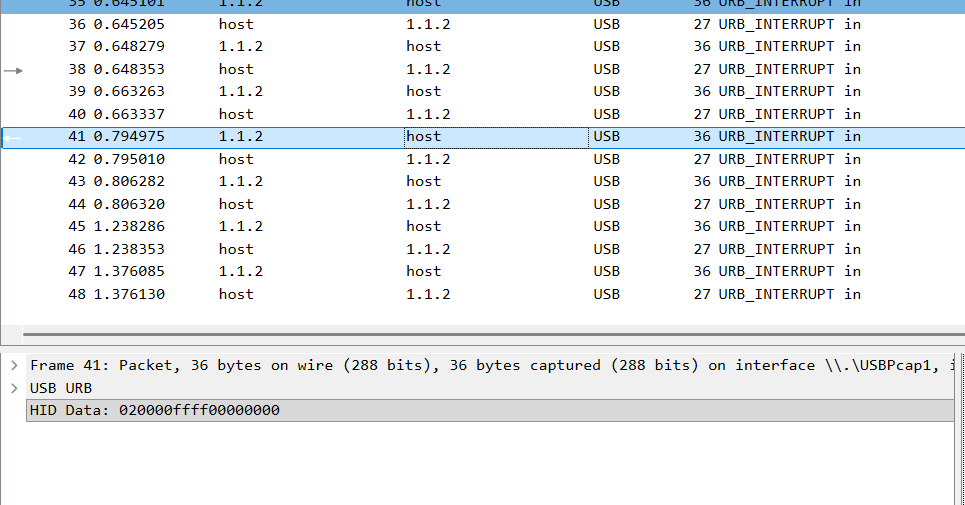Select packet 42 at time 0.795010
This screenshot has width=965, height=505.
[128, 160]
